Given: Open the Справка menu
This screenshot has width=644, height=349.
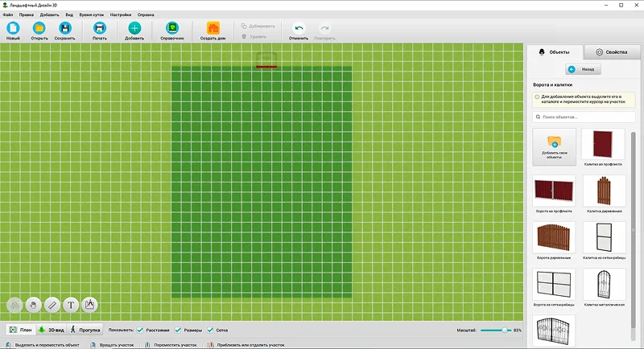Looking at the screenshot, I should (x=146, y=14).
